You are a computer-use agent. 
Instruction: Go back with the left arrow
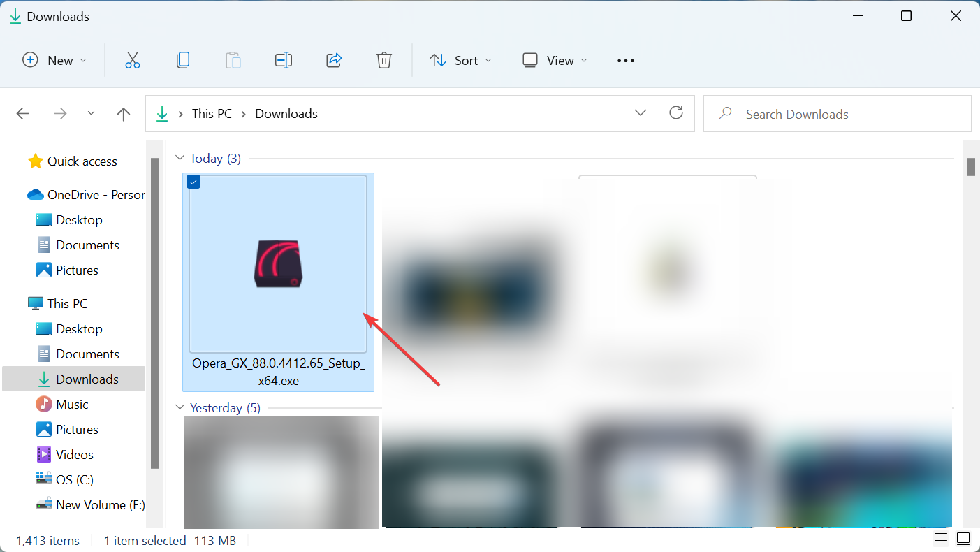(22, 114)
